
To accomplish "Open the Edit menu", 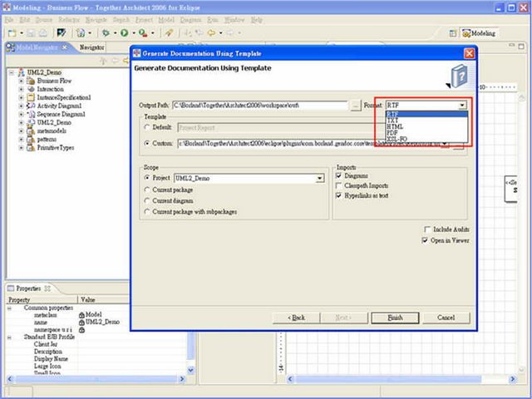I will (x=24, y=20).
